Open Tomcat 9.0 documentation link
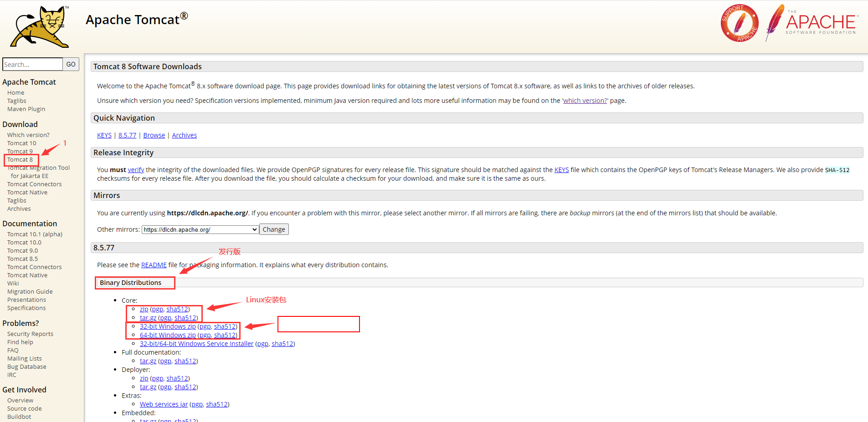This screenshot has height=422, width=868. (23, 250)
